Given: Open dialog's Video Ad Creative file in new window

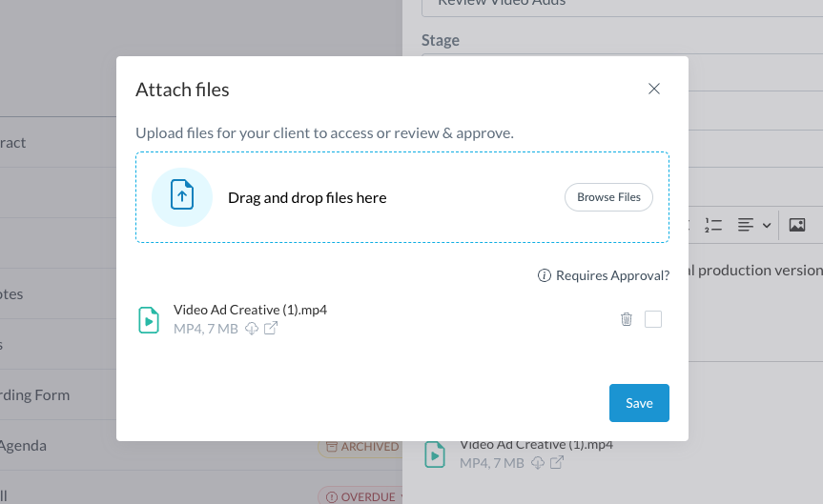Looking at the screenshot, I should click(x=271, y=329).
